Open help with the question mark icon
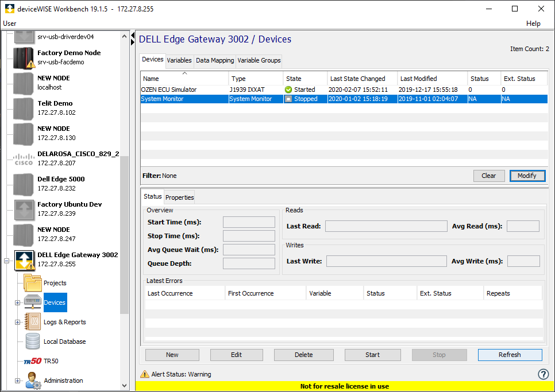Image resolution: width=555 pixels, height=392 pixels. (544, 374)
